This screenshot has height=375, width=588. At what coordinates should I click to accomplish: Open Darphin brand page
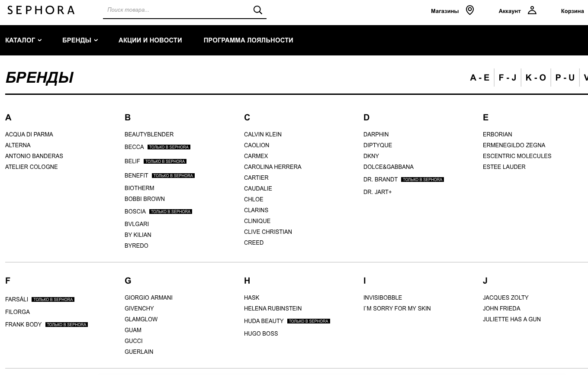pyautogui.click(x=376, y=135)
